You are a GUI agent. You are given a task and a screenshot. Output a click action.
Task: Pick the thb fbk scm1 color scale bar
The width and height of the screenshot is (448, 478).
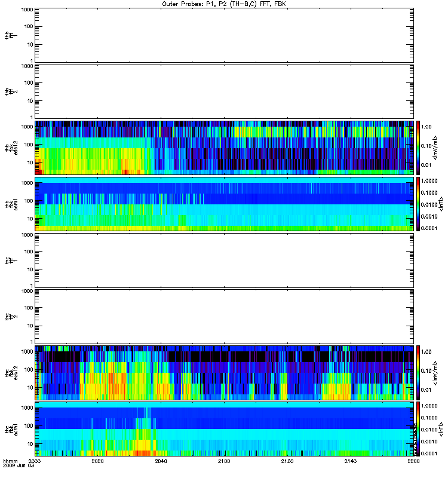click(418, 204)
